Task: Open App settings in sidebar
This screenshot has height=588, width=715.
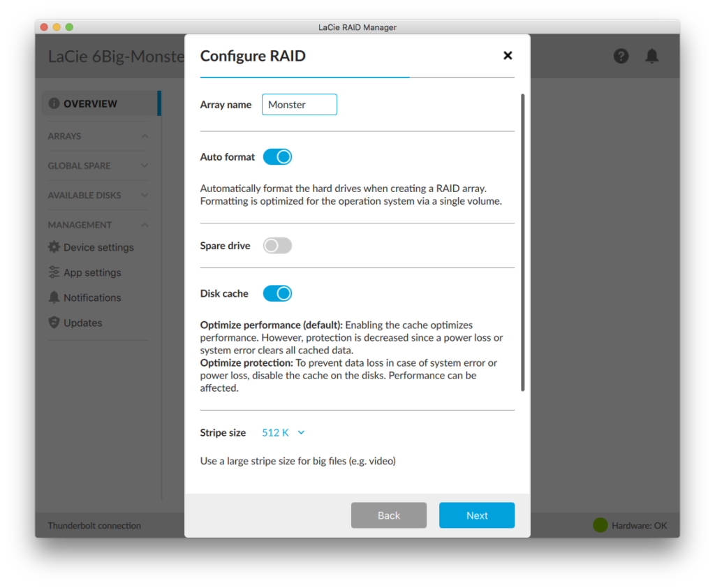Action: pyautogui.click(x=85, y=272)
